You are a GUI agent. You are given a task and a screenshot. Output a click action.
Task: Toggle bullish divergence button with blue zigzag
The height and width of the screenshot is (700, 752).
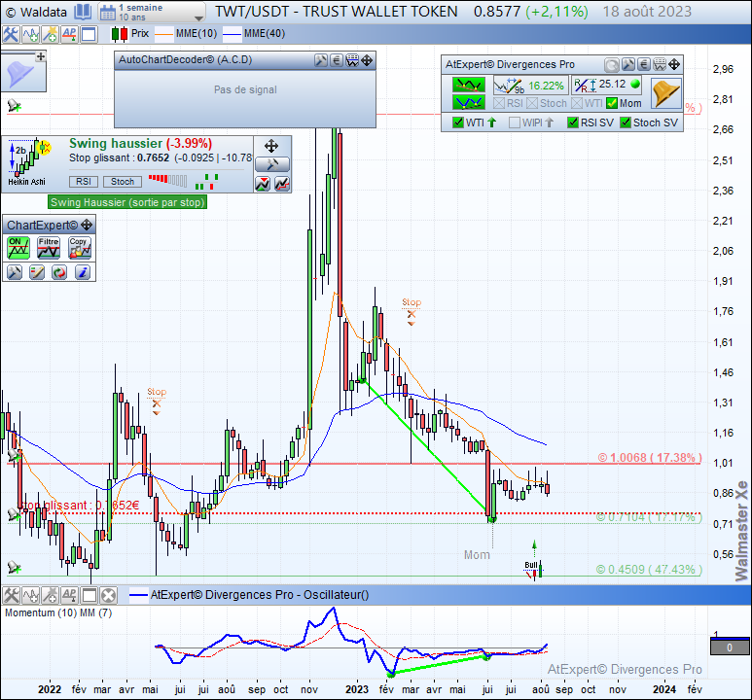tap(469, 102)
